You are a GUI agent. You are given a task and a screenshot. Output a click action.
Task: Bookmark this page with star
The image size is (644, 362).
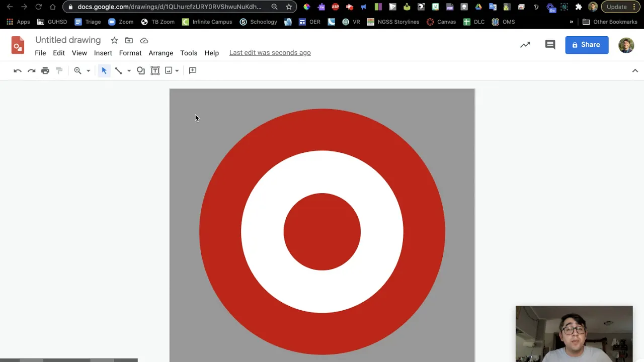click(x=289, y=7)
